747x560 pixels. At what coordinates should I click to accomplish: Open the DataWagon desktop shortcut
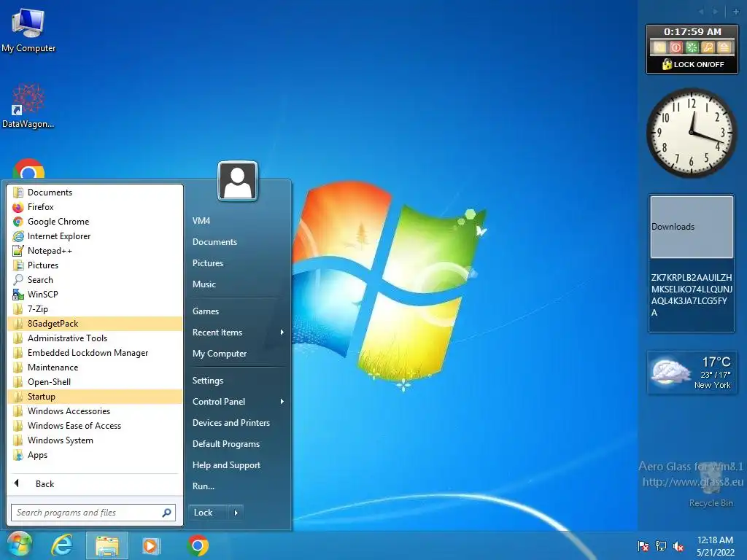[28, 106]
